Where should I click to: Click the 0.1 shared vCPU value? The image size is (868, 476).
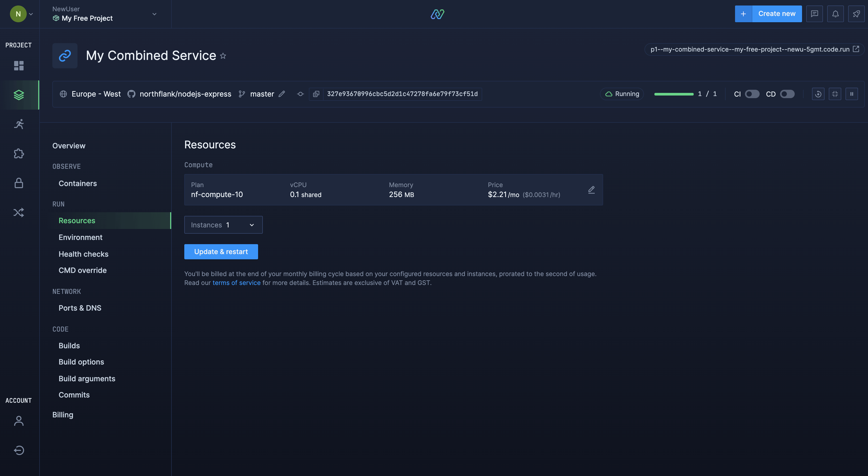click(306, 195)
